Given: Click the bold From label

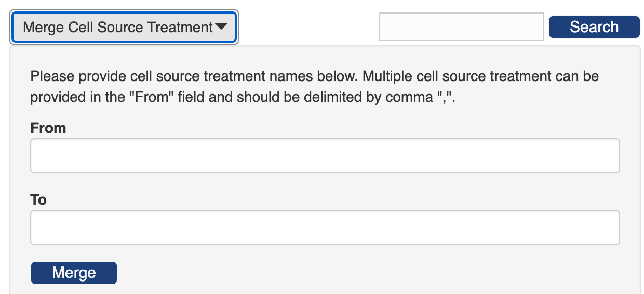Looking at the screenshot, I should coord(48,128).
